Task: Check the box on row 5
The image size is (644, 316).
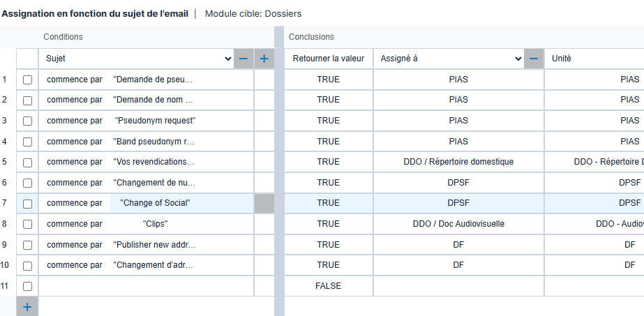Action: 27,163
